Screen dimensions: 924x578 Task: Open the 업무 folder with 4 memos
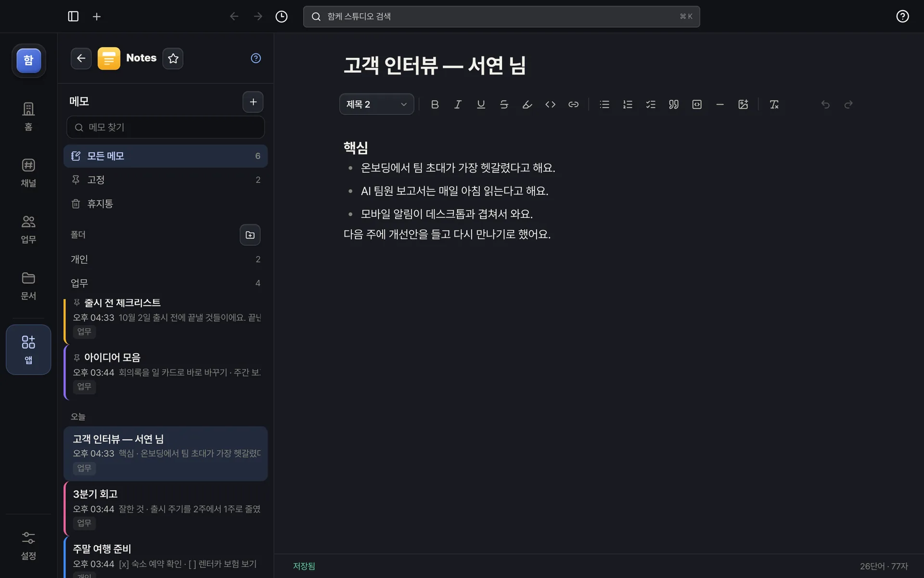[166, 283]
